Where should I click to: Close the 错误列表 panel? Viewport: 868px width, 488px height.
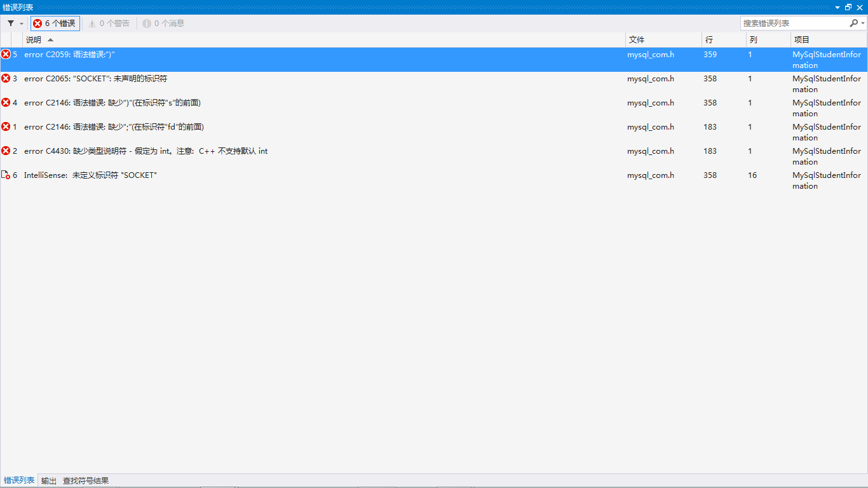tap(860, 7)
